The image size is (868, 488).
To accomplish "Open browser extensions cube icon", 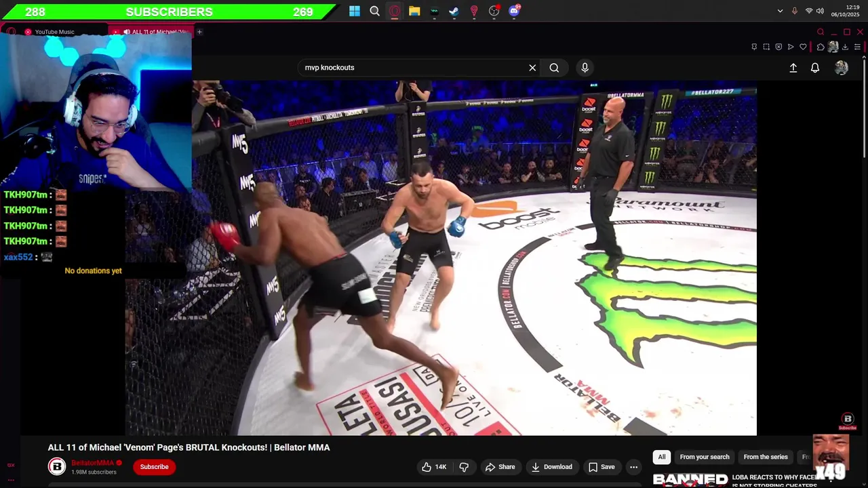I will pos(821,47).
